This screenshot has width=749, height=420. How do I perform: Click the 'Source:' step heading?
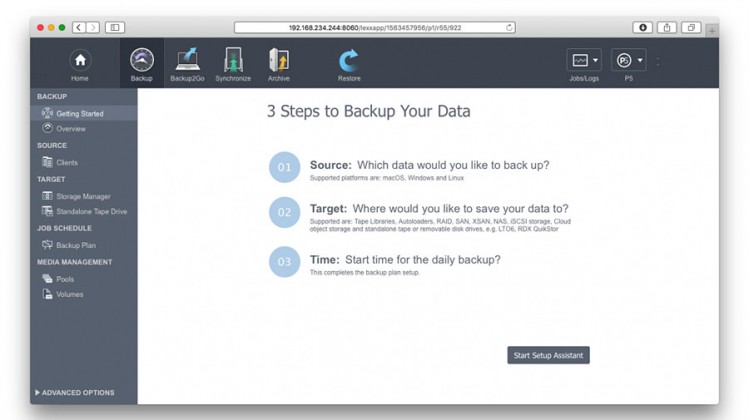pos(331,165)
